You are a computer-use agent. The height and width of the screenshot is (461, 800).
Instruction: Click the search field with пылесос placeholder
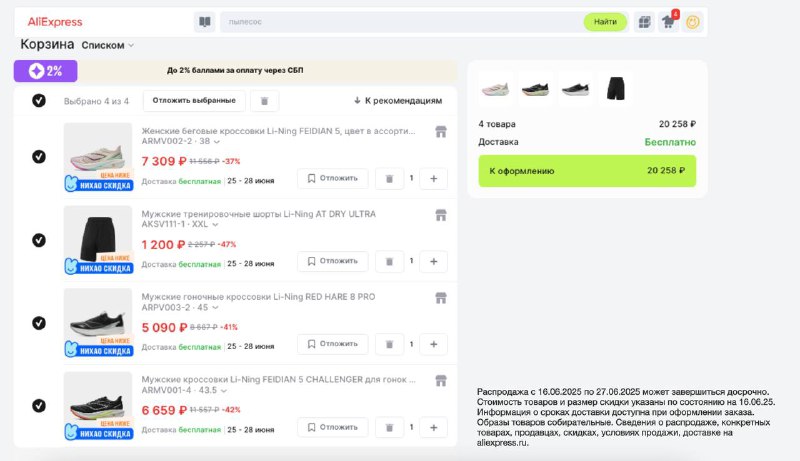point(401,22)
